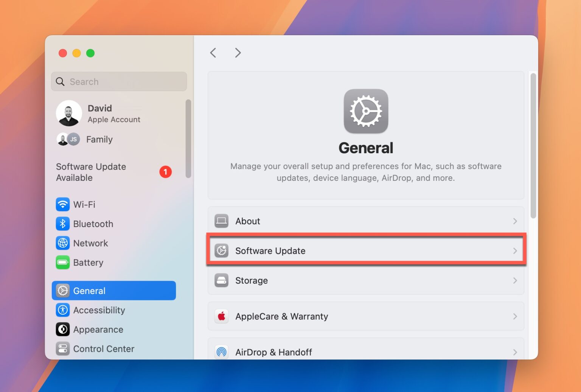The height and width of the screenshot is (392, 581).
Task: Click the large General gear icon
Action: coord(365,111)
